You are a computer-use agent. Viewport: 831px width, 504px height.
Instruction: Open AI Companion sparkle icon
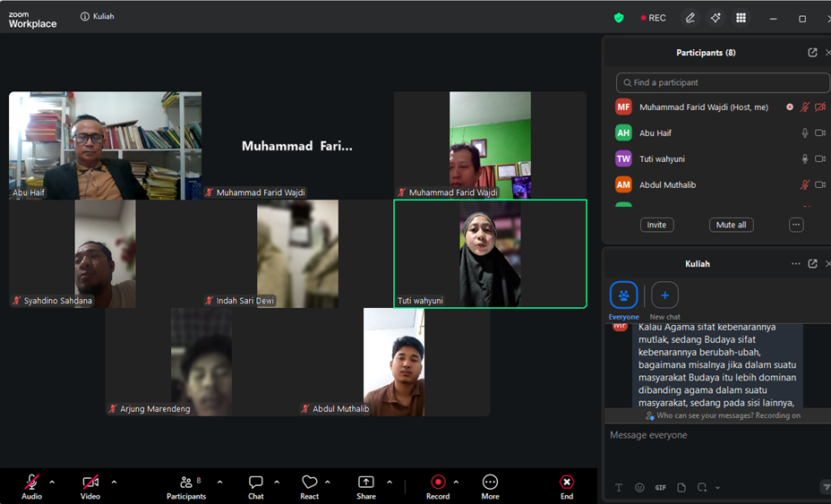pos(715,18)
